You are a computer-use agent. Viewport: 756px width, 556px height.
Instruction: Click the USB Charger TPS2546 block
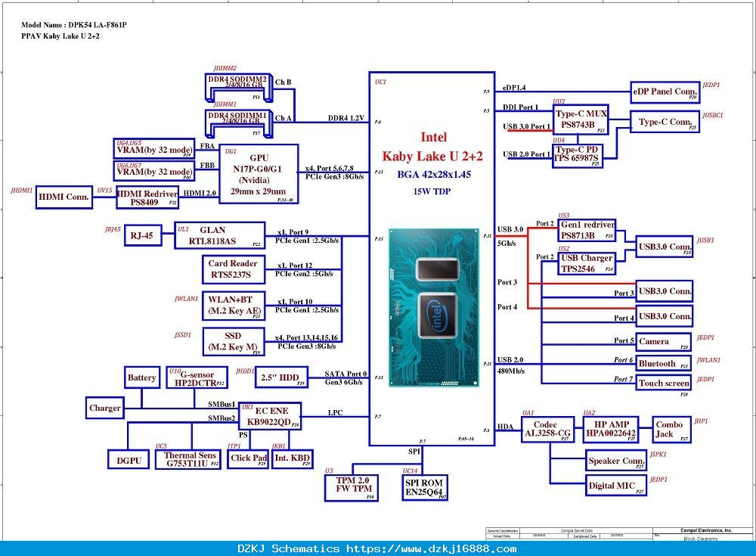tap(587, 263)
